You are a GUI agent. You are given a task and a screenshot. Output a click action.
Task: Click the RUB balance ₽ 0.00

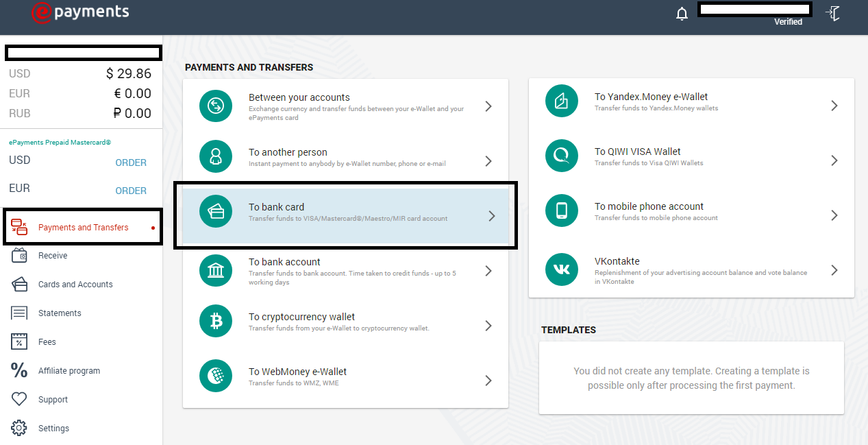coord(132,113)
